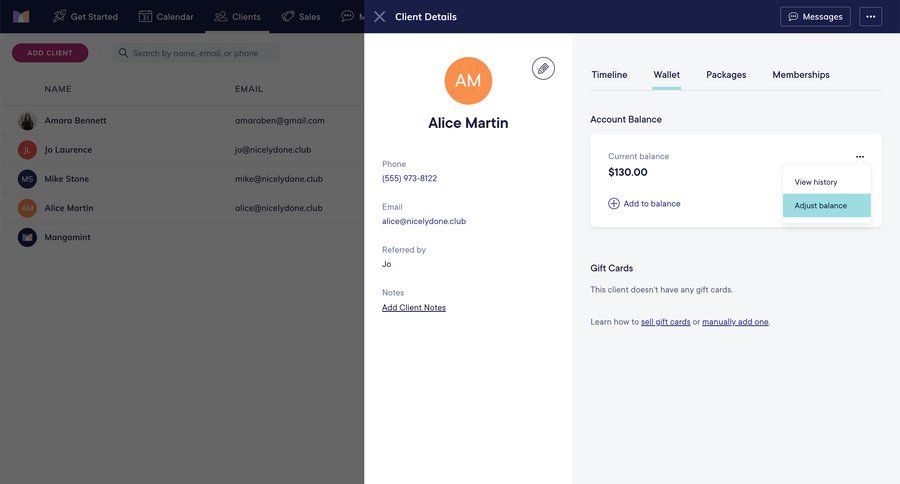
Task: Open the manually add one link
Action: click(x=735, y=322)
